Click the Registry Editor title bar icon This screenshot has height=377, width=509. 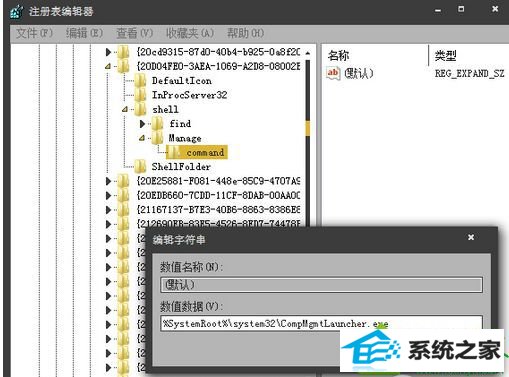[16, 12]
